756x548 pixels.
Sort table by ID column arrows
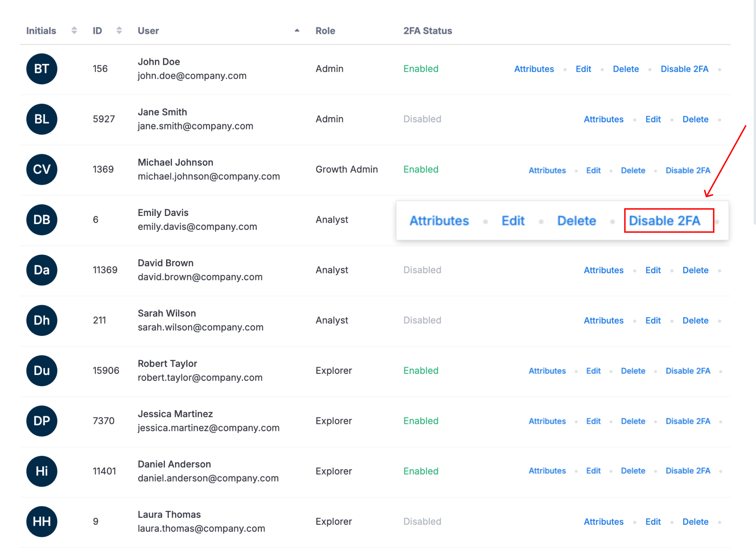[x=119, y=30]
